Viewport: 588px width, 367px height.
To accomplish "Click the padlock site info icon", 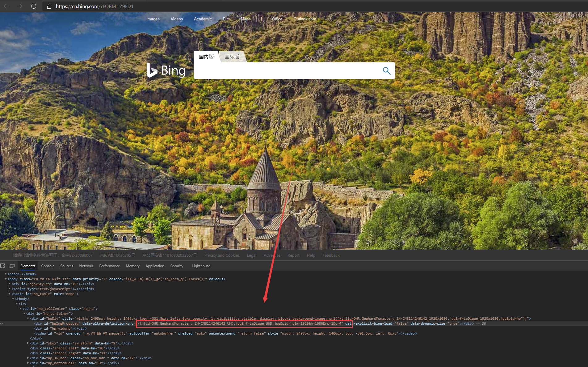I will coord(49,6).
